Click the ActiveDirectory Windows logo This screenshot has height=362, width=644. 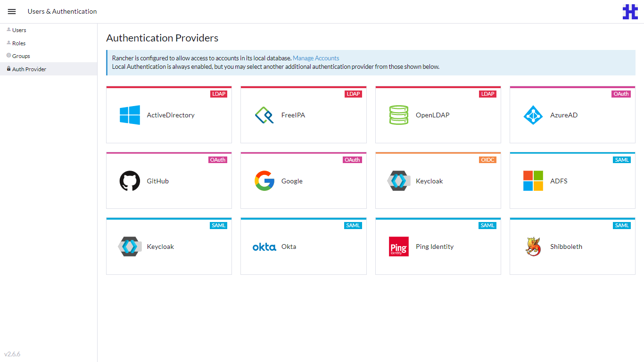130,115
